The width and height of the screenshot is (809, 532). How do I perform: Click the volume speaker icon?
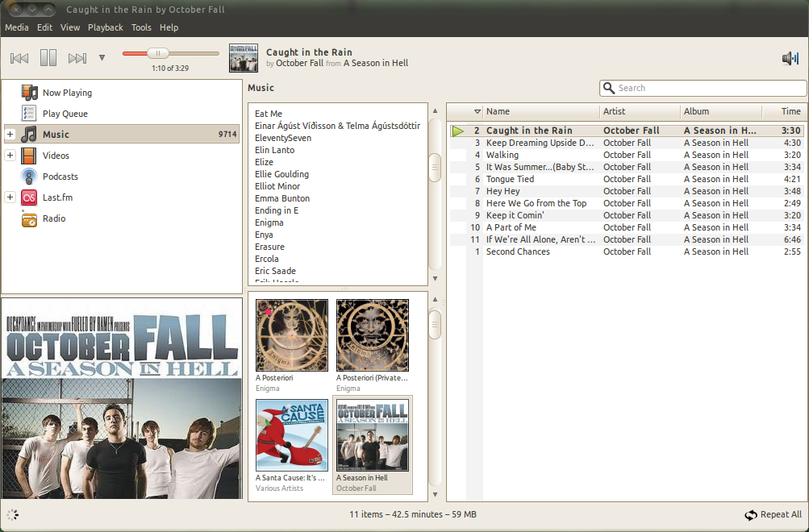(790, 58)
